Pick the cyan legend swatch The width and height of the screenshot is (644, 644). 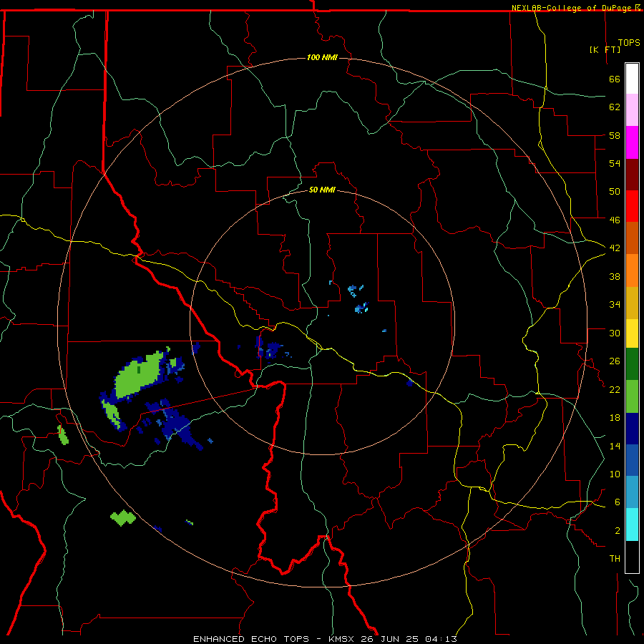[x=632, y=525]
